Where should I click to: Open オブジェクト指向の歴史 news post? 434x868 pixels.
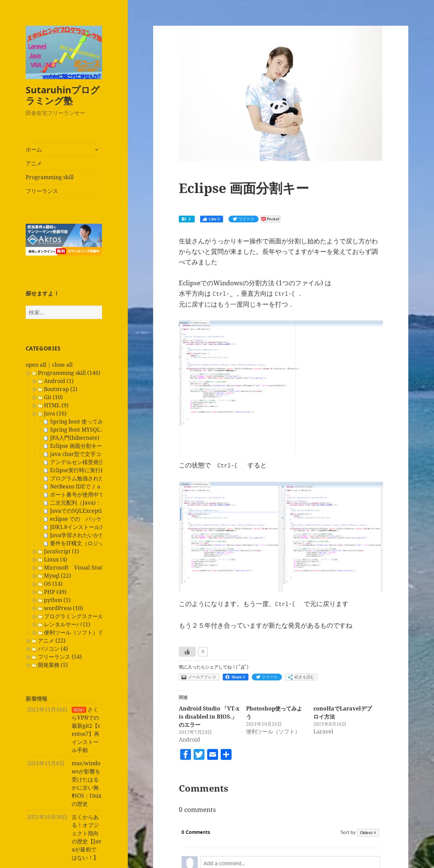(x=86, y=837)
